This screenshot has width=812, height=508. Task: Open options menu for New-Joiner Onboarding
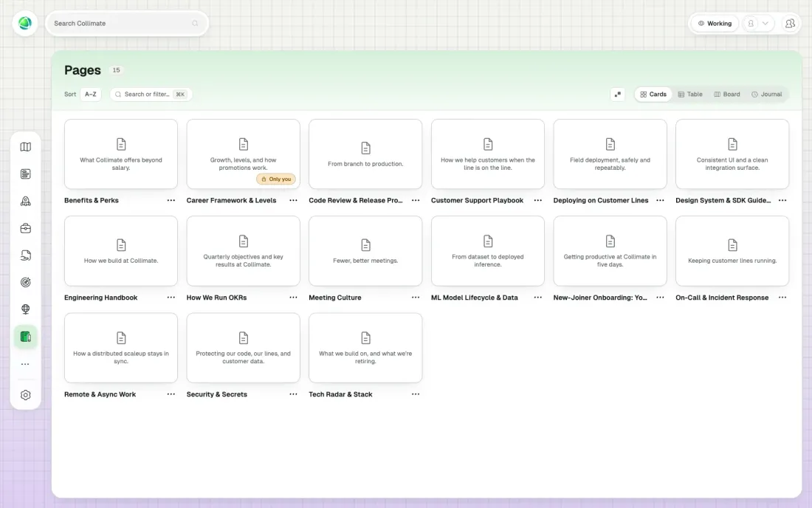[x=660, y=298]
